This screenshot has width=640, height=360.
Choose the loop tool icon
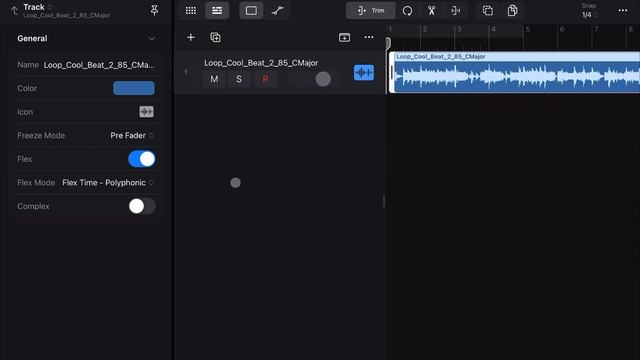tap(407, 11)
